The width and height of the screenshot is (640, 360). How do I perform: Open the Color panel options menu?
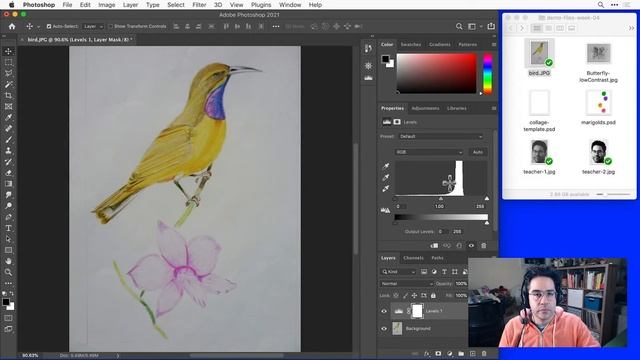click(x=493, y=44)
